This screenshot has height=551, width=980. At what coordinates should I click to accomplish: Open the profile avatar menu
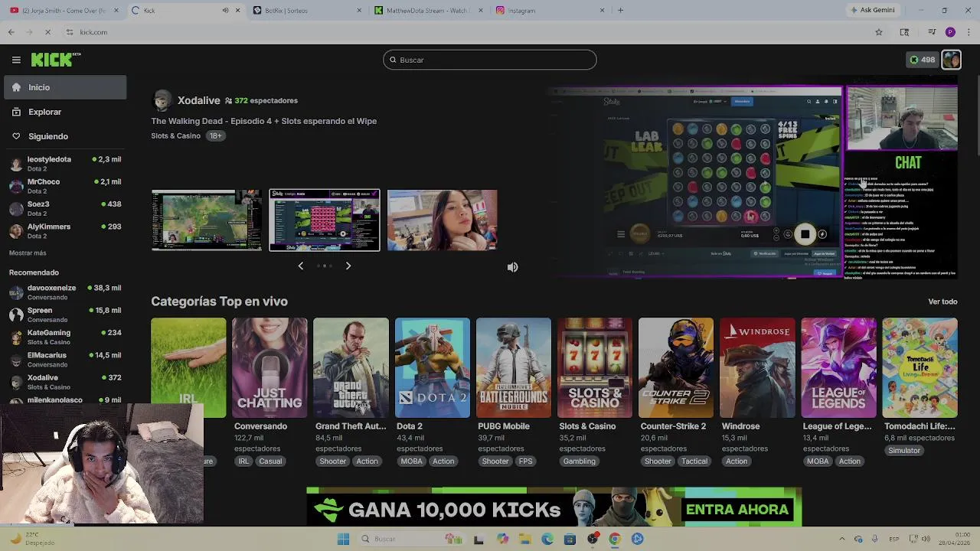(x=951, y=60)
